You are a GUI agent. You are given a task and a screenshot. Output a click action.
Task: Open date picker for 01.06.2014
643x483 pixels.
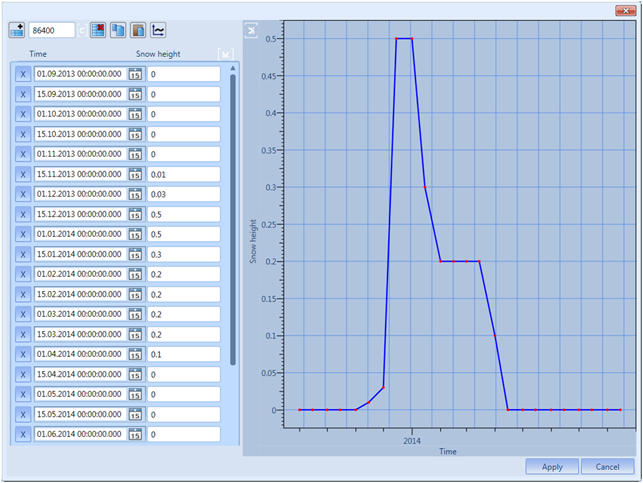pos(135,434)
